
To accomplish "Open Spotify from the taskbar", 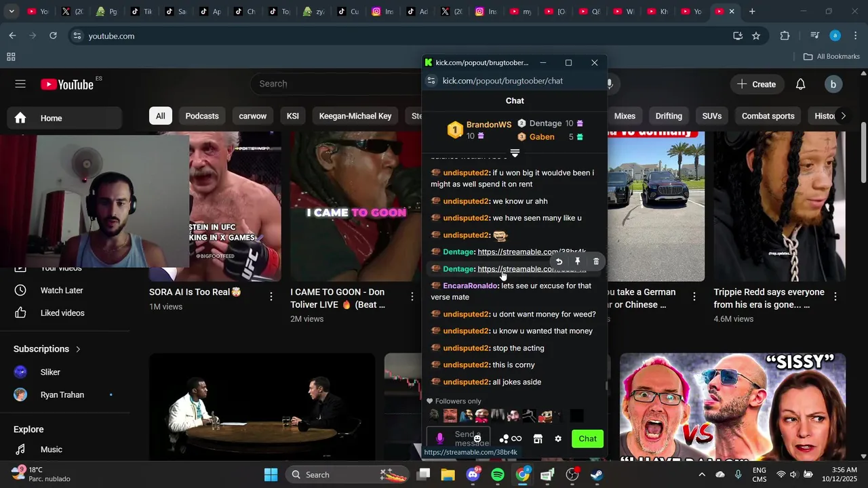I will pos(498,474).
